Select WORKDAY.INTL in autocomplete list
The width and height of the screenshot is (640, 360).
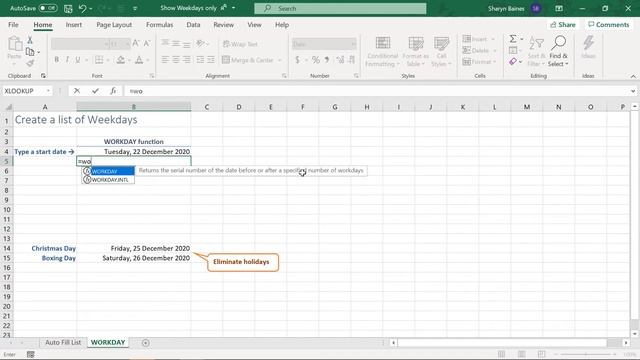click(x=108, y=180)
